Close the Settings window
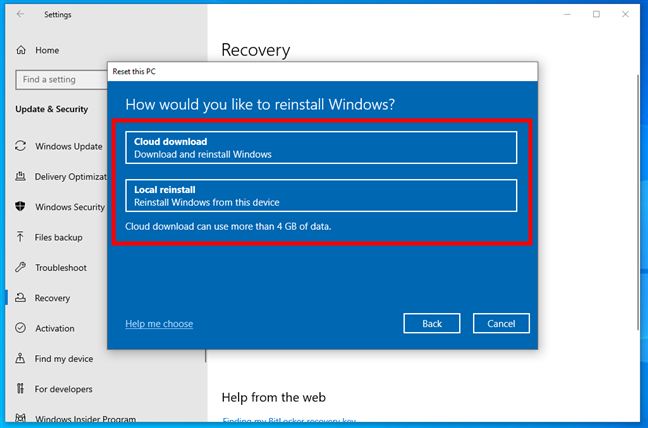This screenshot has height=428, width=648. (625, 14)
